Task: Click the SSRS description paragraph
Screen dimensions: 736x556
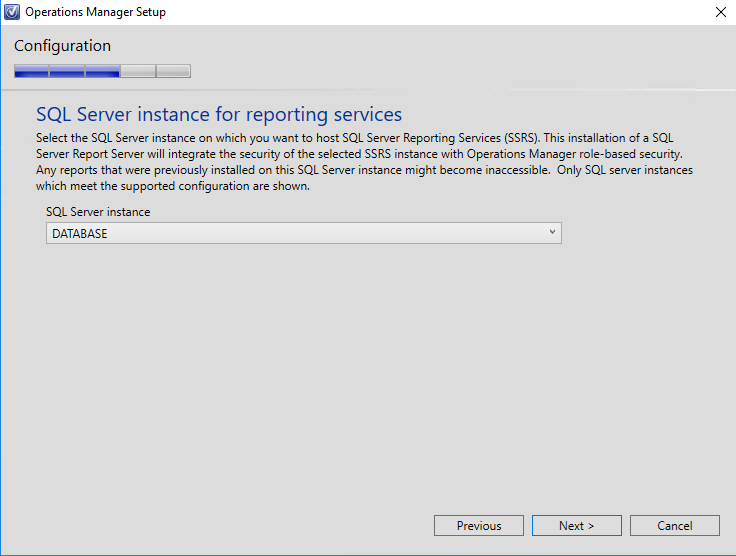Action: click(x=364, y=162)
